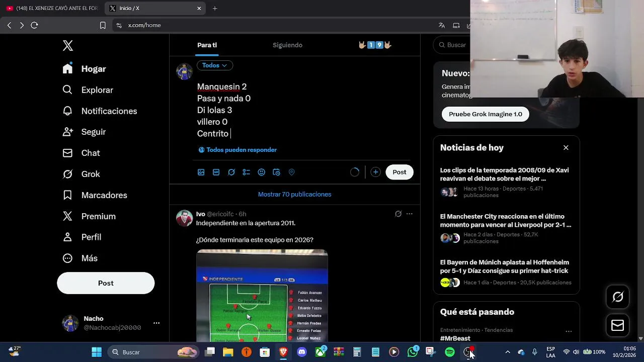
Task: Close the Inicio / X browser tab
Action: 199,8
